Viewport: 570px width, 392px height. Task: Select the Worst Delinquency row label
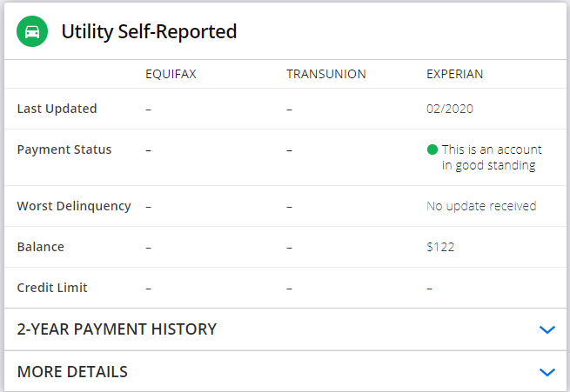click(x=74, y=206)
